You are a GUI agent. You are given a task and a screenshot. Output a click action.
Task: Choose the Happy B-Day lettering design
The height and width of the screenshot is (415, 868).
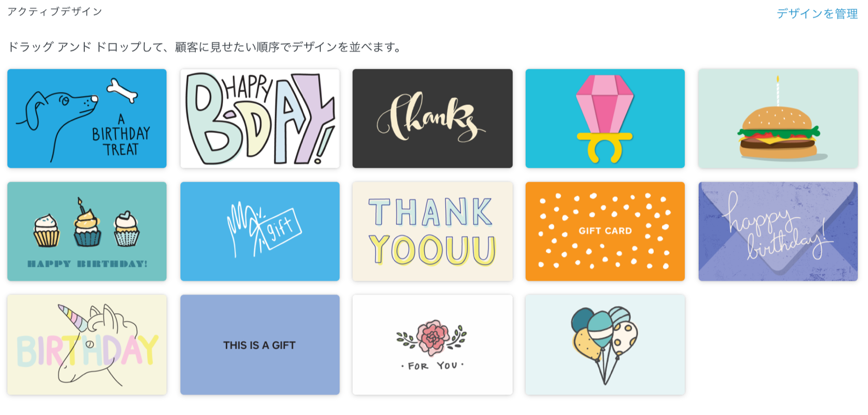pos(260,119)
